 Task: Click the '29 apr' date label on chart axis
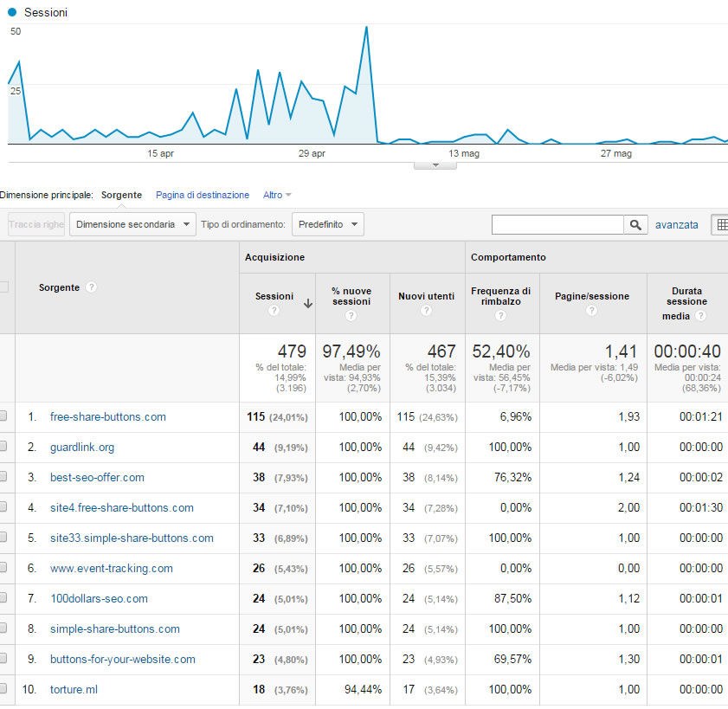tap(312, 153)
